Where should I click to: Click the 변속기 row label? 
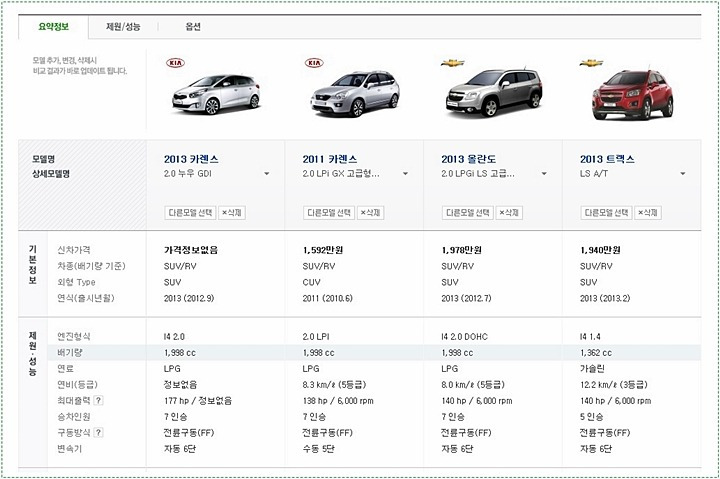pos(69,448)
